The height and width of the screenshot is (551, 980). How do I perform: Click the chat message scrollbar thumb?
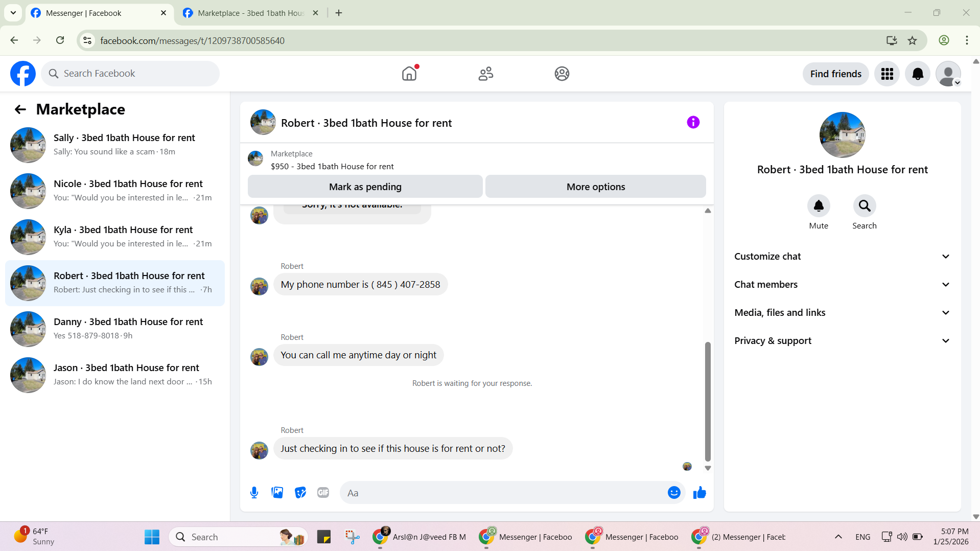pos(708,401)
